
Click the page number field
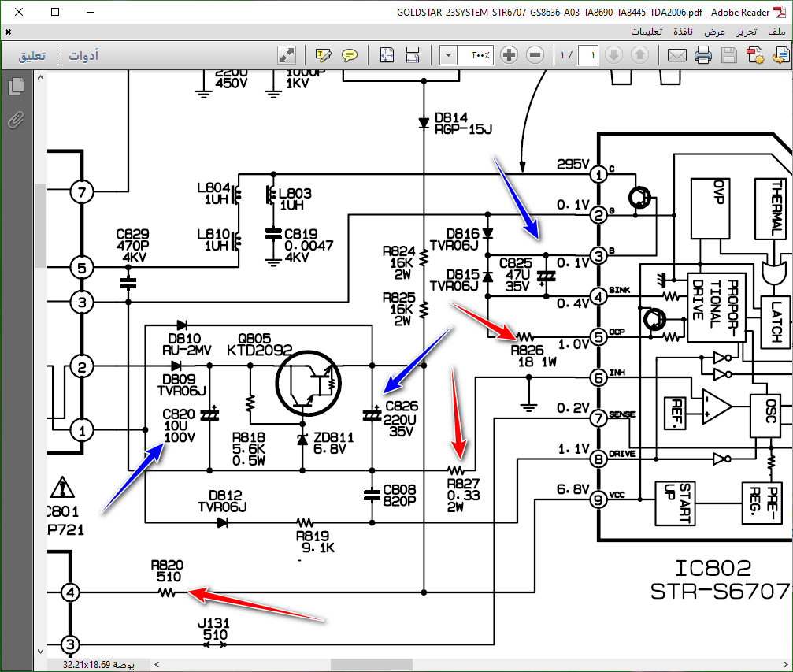(588, 55)
